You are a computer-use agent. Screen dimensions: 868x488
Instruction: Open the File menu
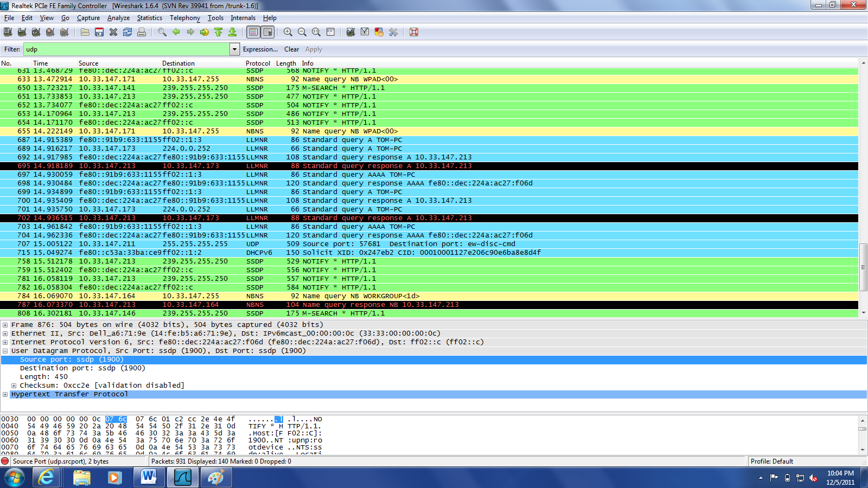tap(9, 18)
